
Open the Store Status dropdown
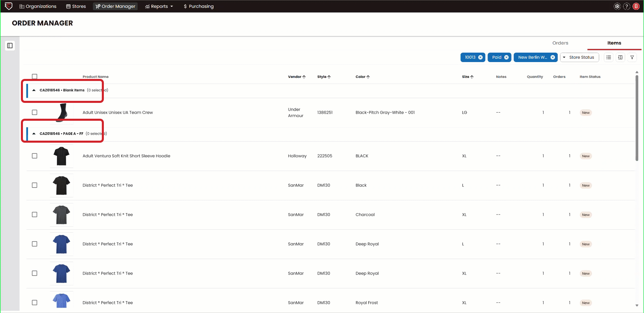579,57
